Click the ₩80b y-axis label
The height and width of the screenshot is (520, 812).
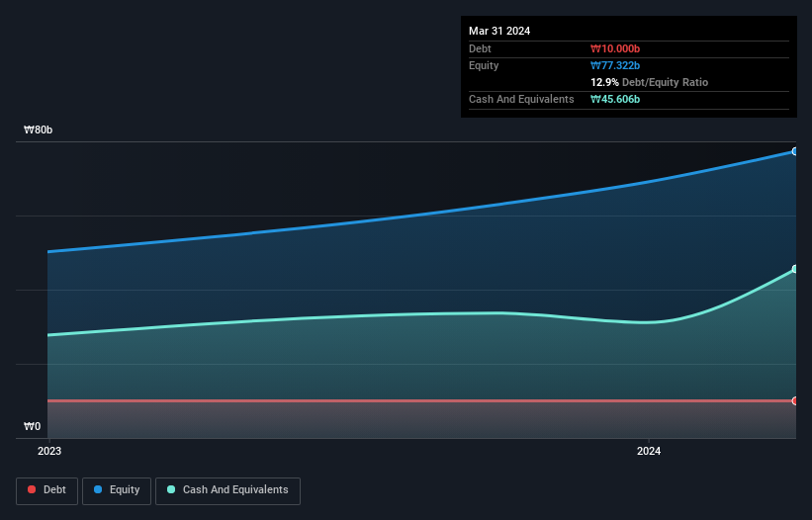(x=38, y=130)
